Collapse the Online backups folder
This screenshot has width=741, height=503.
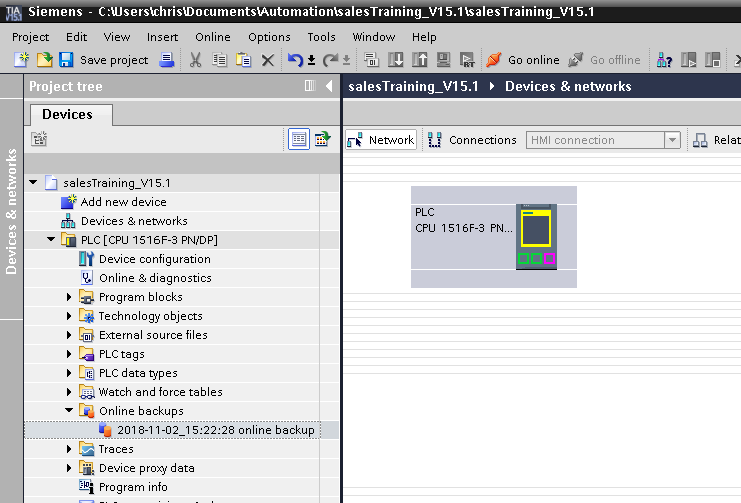69,410
